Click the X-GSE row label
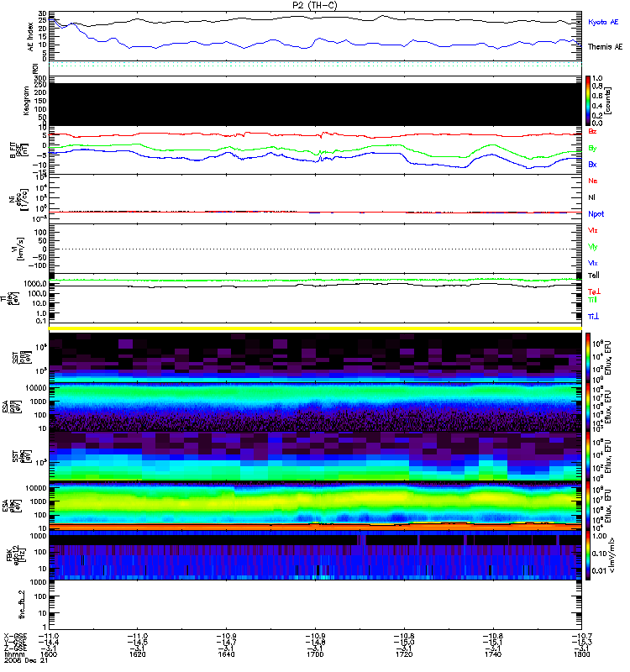Viewport: 630px width, 672px height. click(x=13, y=637)
